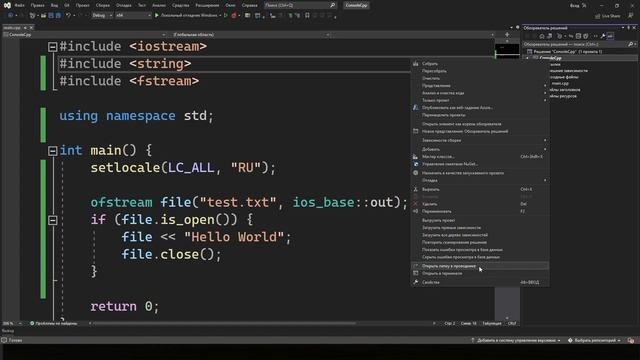Focus the search box "Поиск (Ctrl+Q)"
Viewport: 640px width, 360px height.
[300, 5]
